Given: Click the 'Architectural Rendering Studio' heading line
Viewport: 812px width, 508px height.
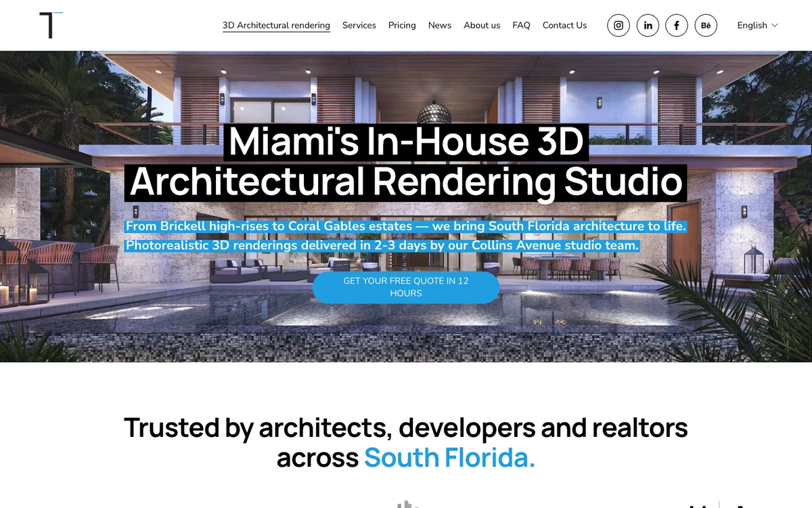Looking at the screenshot, I should [406, 182].
